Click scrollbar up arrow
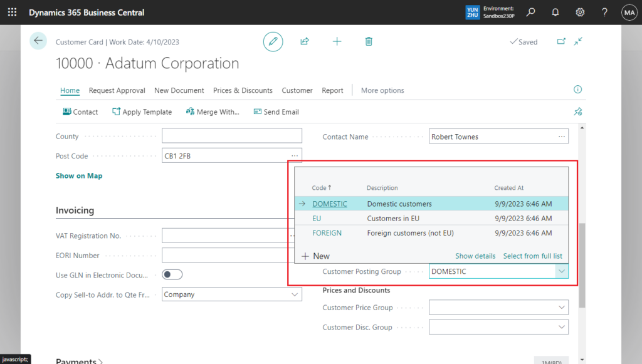This screenshot has width=642, height=364. pos(582,128)
